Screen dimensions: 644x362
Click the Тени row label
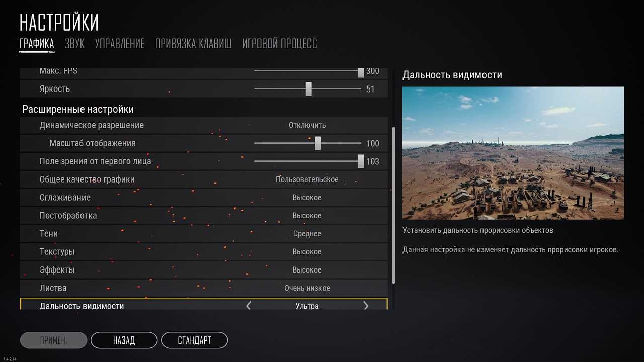[48, 234]
